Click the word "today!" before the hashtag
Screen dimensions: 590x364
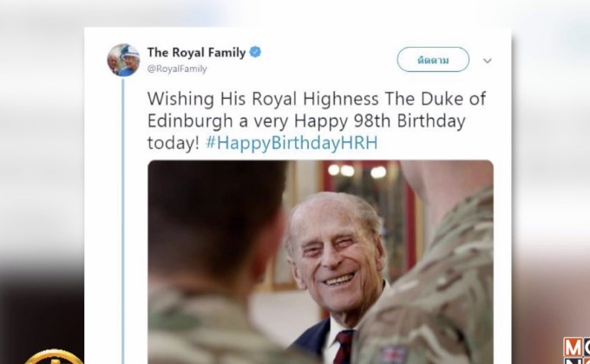coord(172,140)
